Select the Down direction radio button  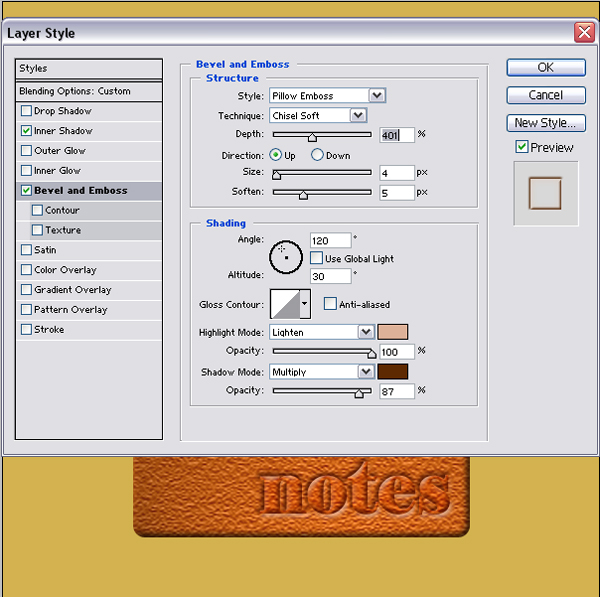pyautogui.click(x=317, y=155)
